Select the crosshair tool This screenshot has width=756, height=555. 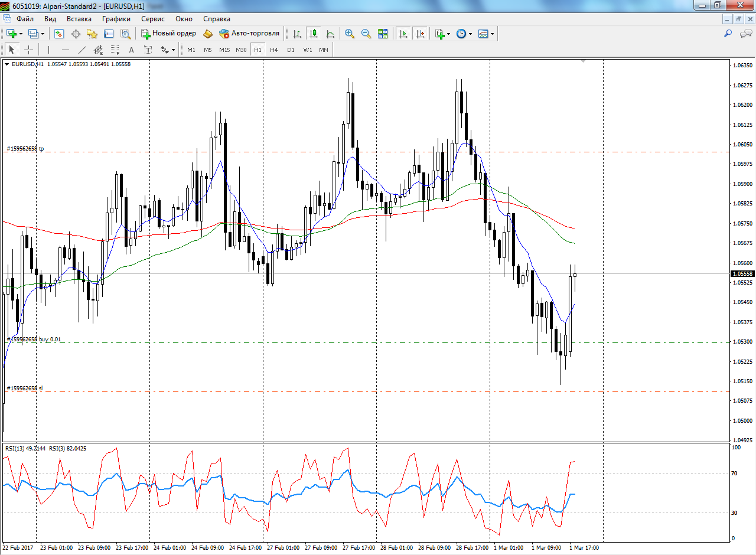coord(28,50)
